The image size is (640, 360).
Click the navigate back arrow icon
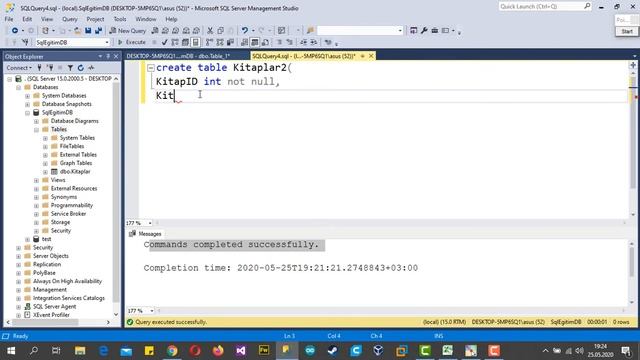(x=15, y=31)
